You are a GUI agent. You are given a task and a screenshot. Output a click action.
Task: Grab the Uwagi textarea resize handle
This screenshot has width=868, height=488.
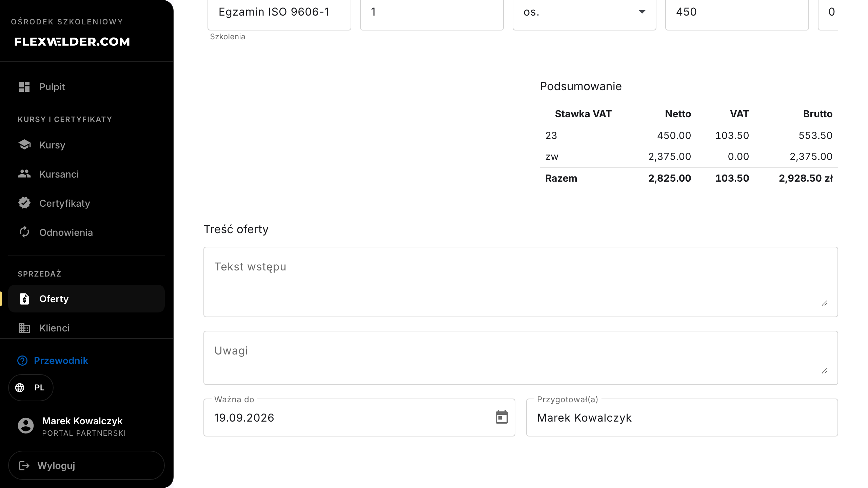coord(824,371)
